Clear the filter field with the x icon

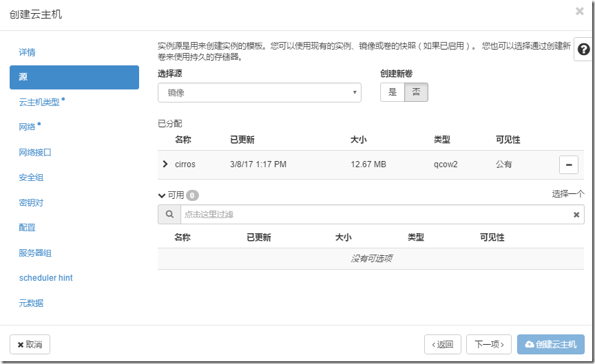point(576,215)
